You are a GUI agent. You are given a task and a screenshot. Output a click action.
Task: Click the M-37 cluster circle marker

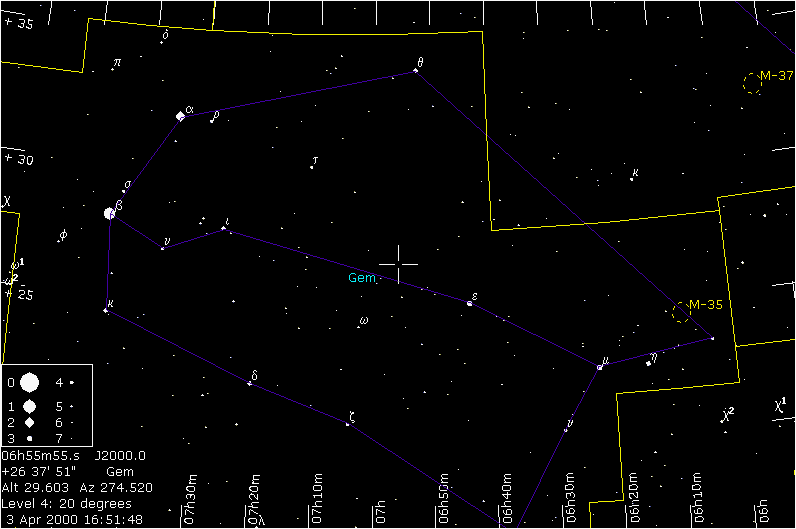tap(752, 84)
